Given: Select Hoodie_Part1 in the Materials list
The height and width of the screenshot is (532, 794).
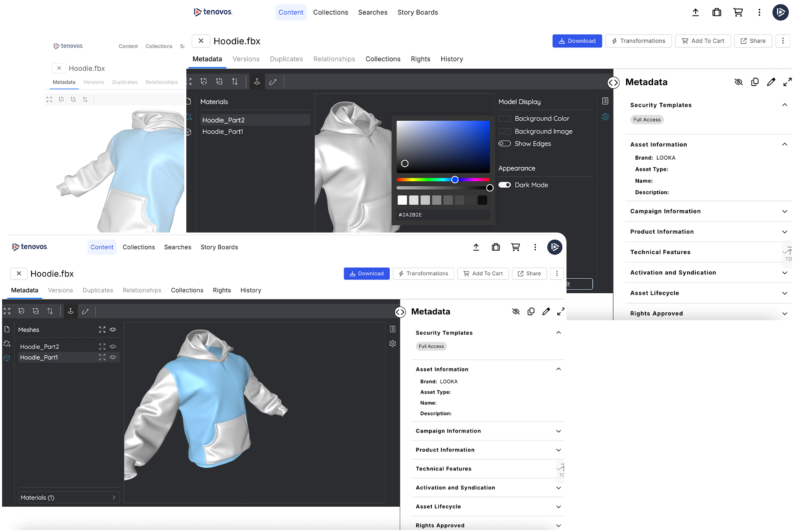Looking at the screenshot, I should tap(223, 132).
